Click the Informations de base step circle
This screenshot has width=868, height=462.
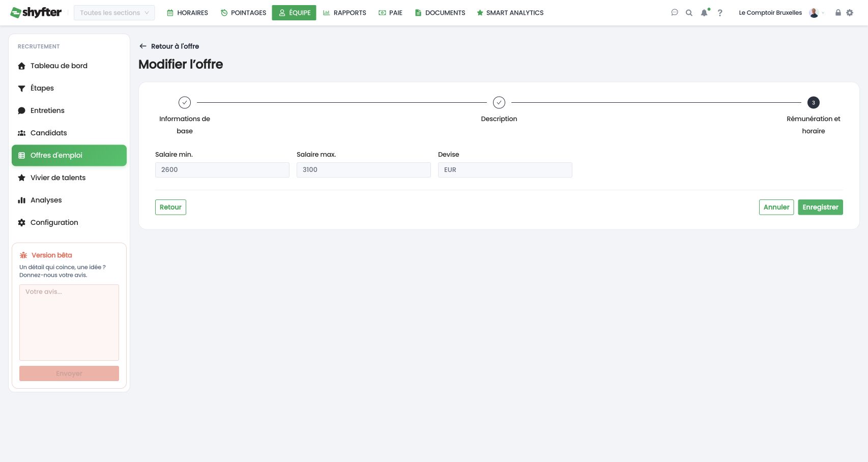point(185,103)
